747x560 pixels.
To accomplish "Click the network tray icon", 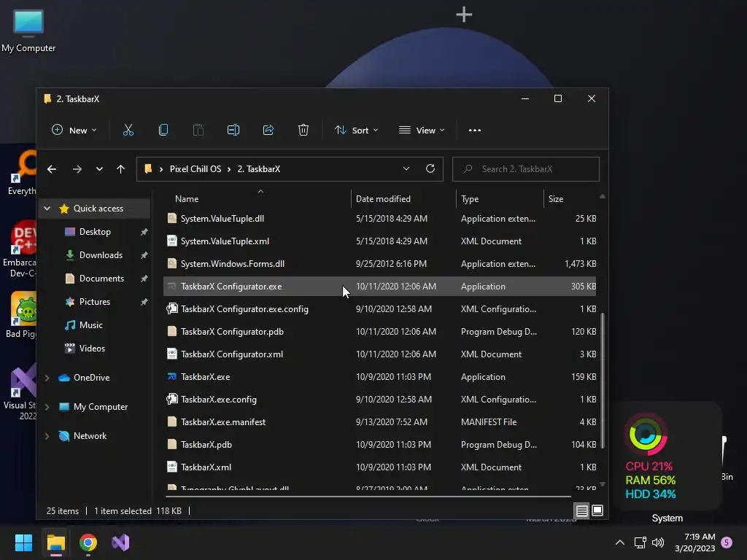I will [x=640, y=542].
